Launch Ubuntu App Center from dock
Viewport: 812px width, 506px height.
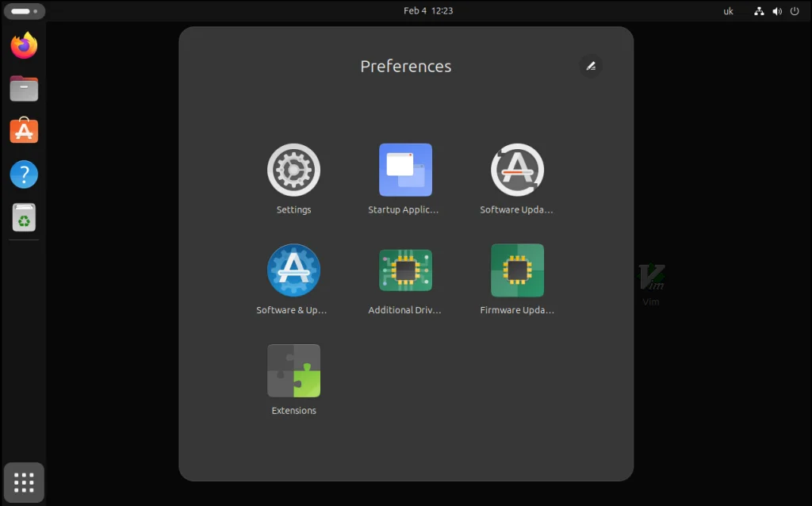[24, 131]
